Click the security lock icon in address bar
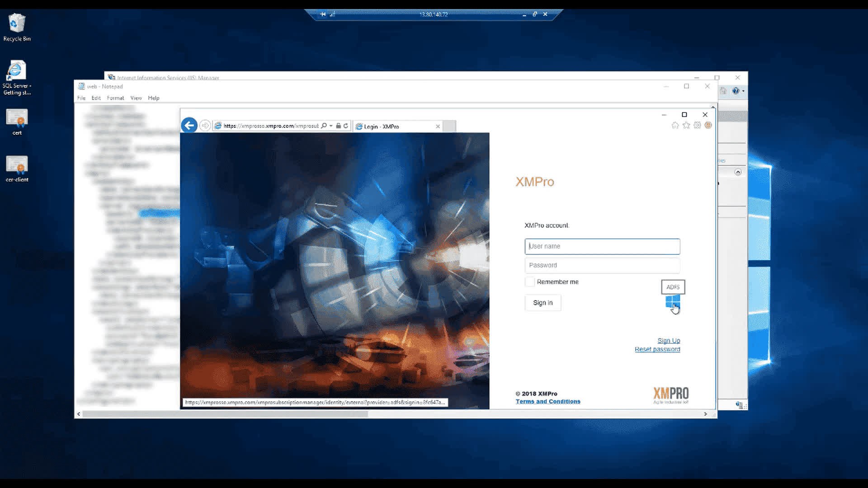The image size is (868, 488). tap(338, 126)
